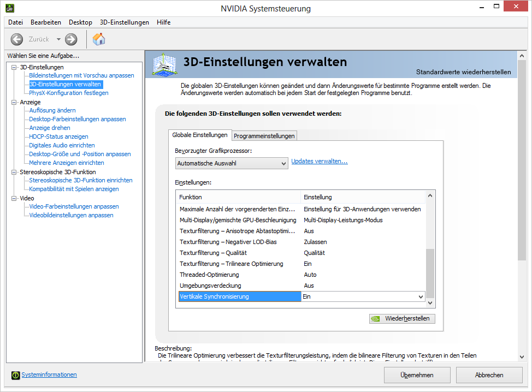Click the Einstellung column header
The height and width of the screenshot is (392, 532).
[363, 197]
